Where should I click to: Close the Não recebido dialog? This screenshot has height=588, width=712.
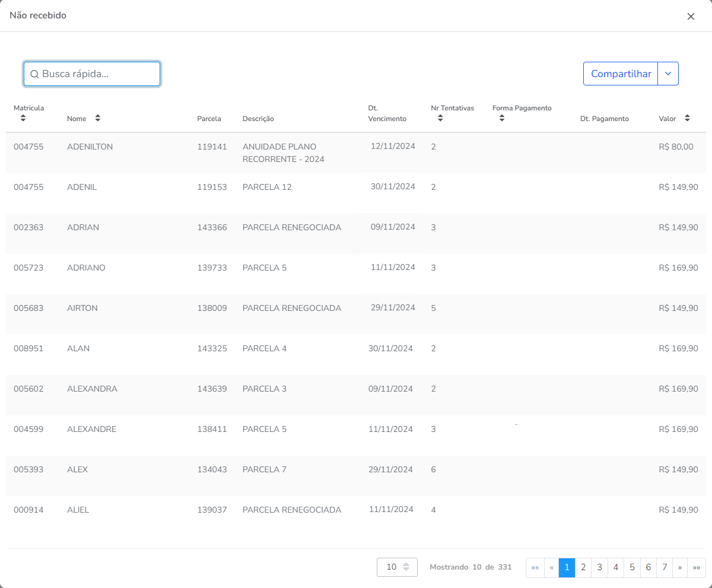tap(691, 17)
